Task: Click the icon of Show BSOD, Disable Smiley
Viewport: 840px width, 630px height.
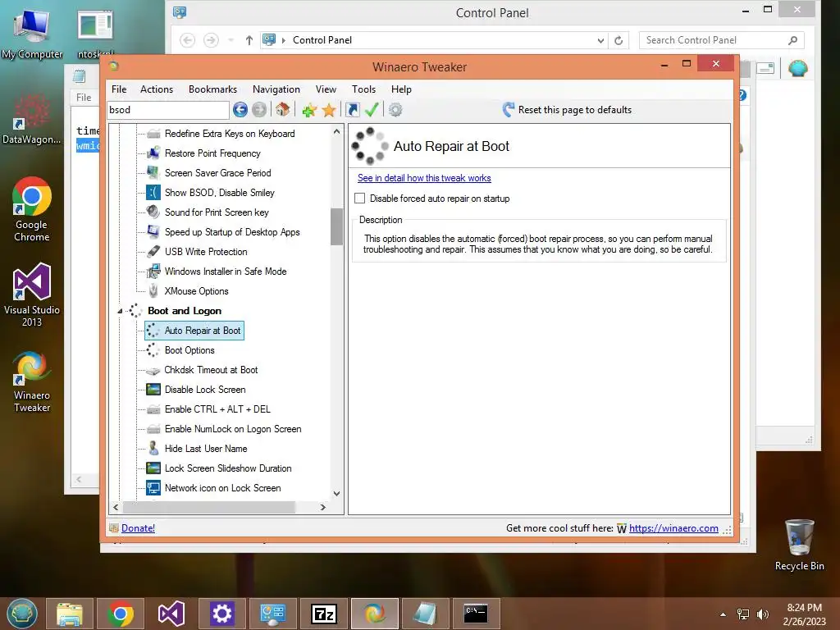Action: pos(153,192)
